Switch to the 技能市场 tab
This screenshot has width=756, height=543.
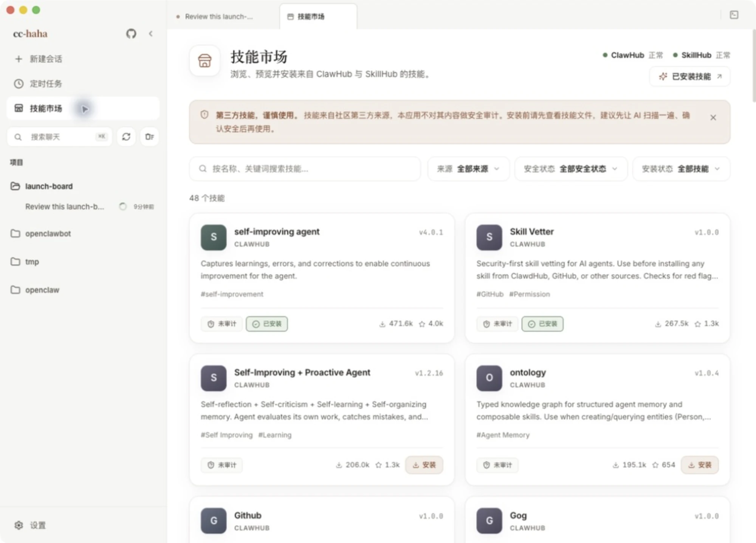pos(318,16)
